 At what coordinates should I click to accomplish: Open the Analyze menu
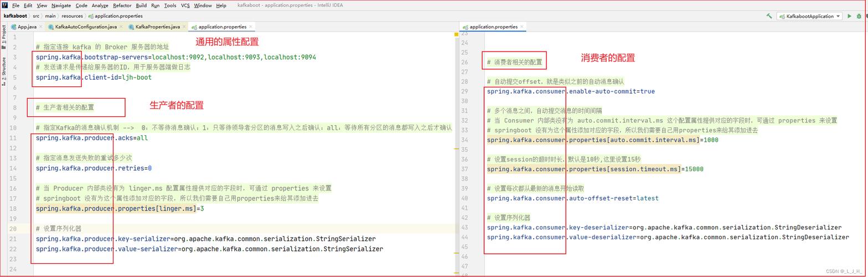point(100,6)
